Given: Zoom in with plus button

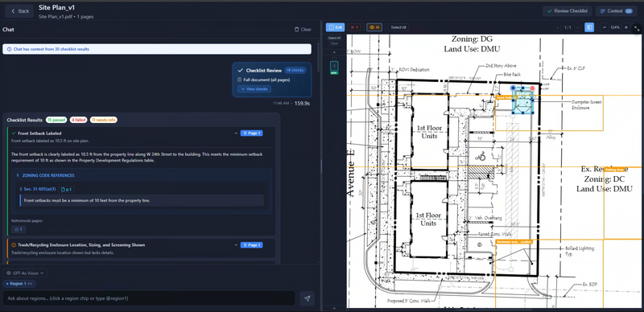Looking at the screenshot, I should click(626, 27).
